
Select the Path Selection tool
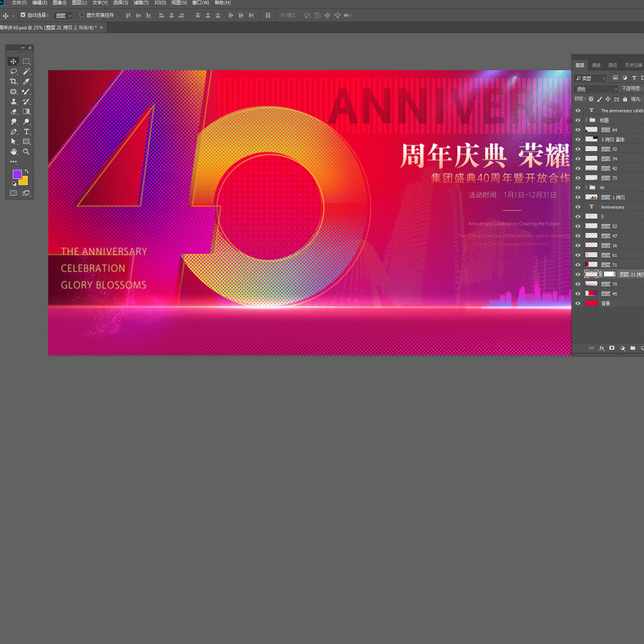[13, 142]
